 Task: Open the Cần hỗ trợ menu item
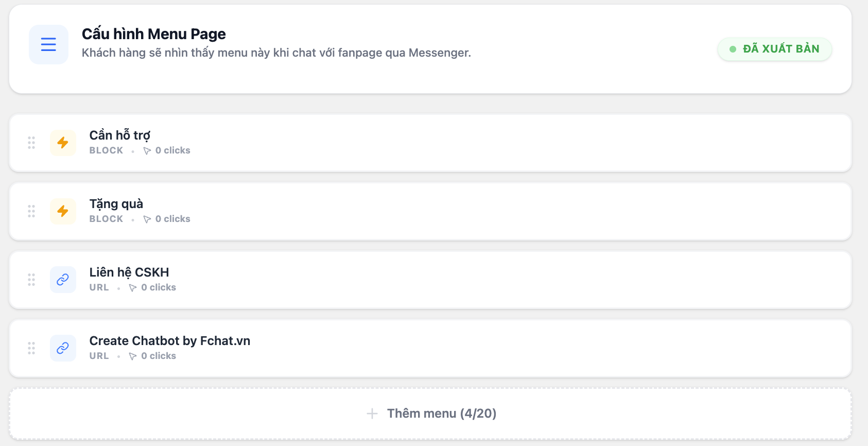119,135
